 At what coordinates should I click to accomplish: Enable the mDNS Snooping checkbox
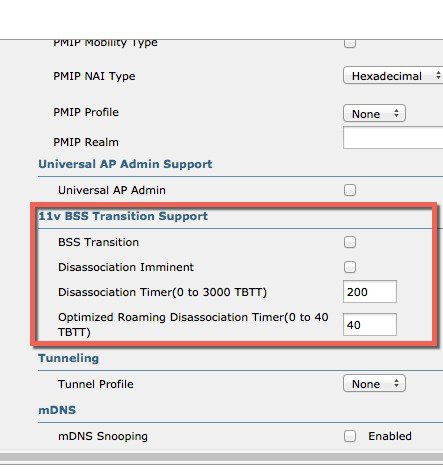(x=350, y=436)
